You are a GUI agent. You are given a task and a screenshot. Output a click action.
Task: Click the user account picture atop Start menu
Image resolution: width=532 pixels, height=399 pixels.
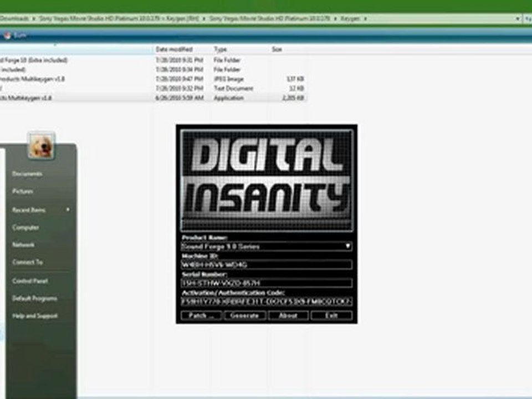(x=41, y=145)
